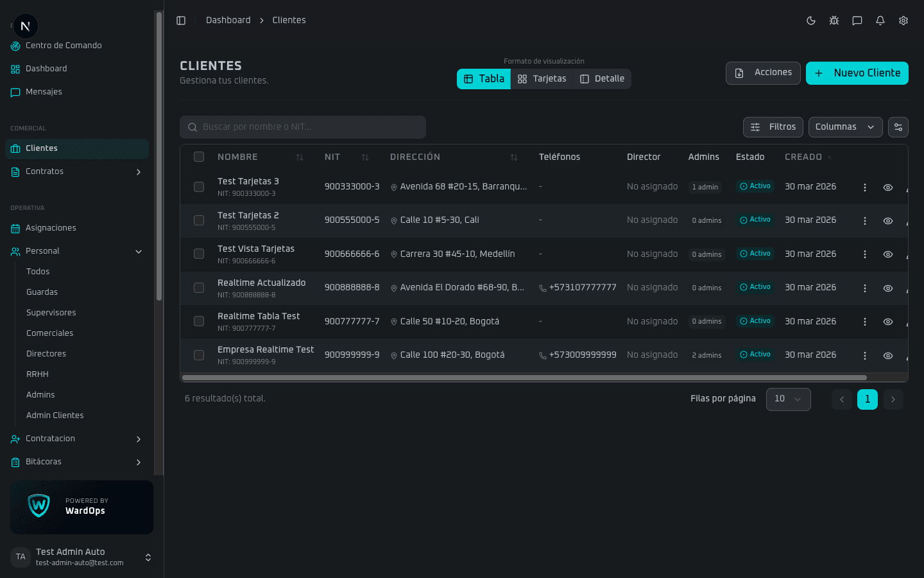Open the Columnas dropdown
The height and width of the screenshot is (578, 924).
click(845, 127)
